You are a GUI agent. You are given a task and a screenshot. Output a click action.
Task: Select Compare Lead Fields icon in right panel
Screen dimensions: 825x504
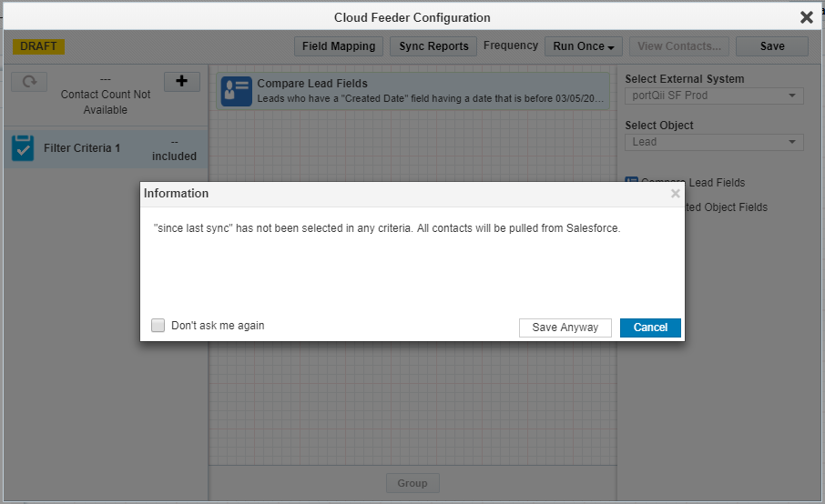point(632,182)
